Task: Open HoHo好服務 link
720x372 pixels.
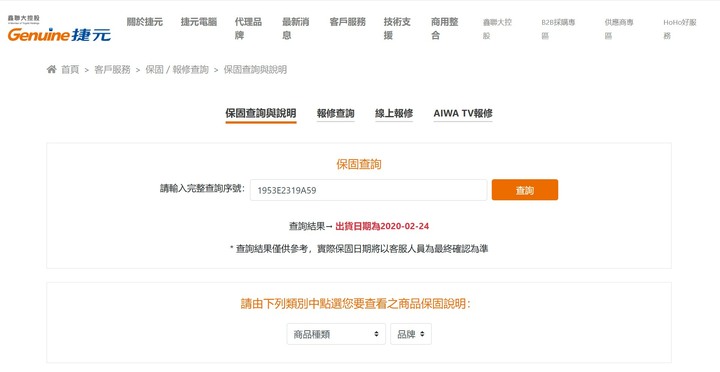Action: click(x=680, y=29)
